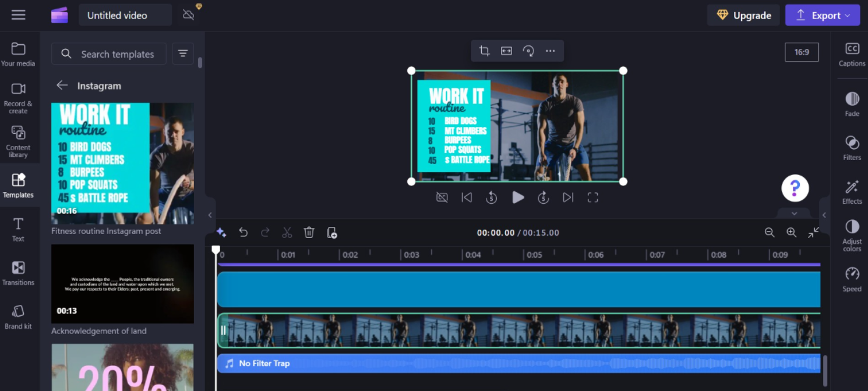Toggle fullscreen preview mode
The width and height of the screenshot is (868, 391).
(592, 198)
